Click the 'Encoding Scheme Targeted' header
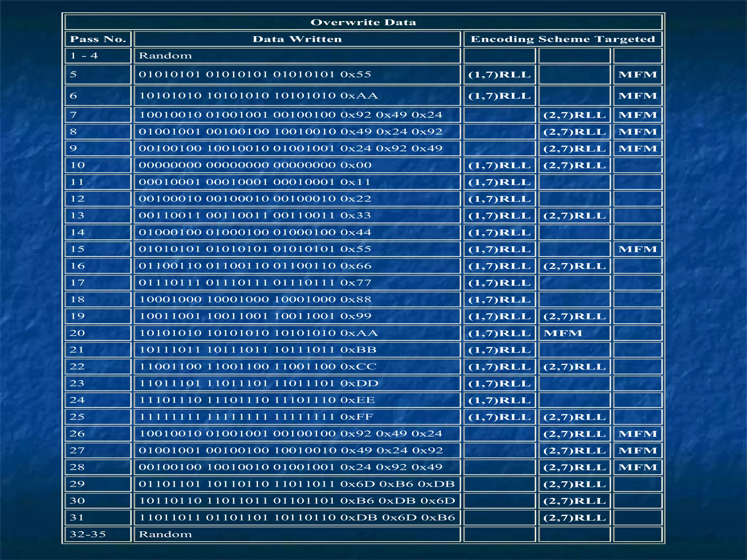The height and width of the screenshot is (560, 747). point(563,39)
